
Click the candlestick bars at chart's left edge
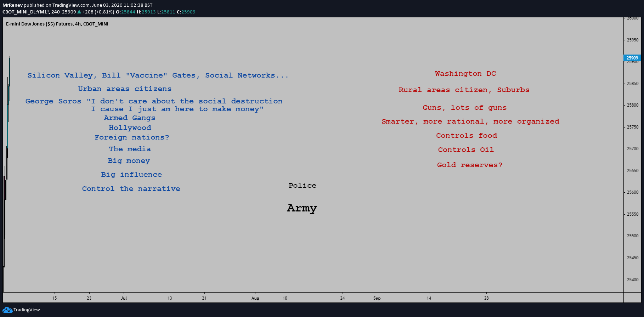[x=6, y=174]
